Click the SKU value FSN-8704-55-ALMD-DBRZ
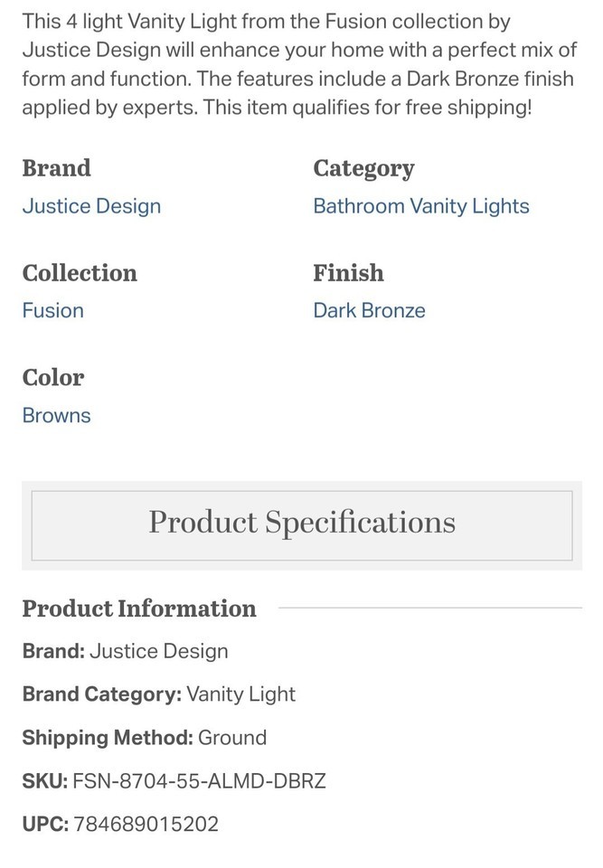Viewport: 603px width, 868px height. tap(199, 780)
